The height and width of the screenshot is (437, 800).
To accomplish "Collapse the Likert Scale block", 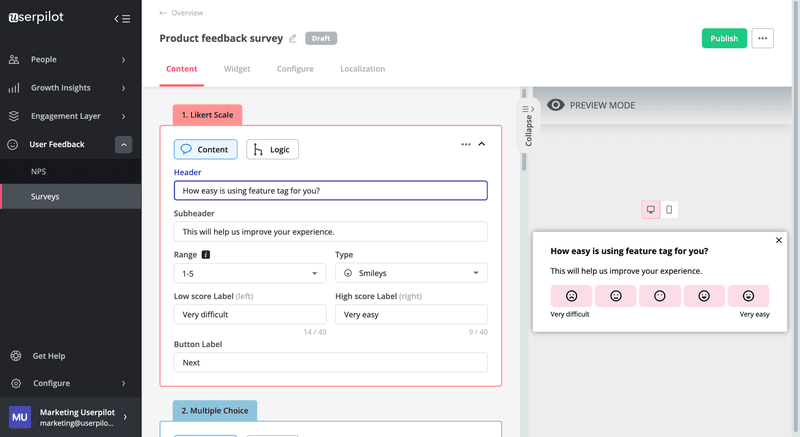I will (482, 144).
